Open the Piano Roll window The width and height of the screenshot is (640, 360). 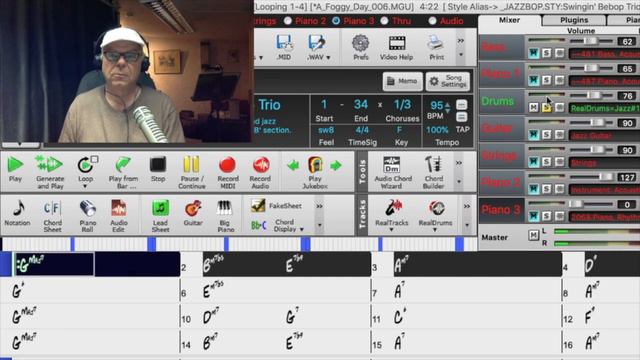pyautogui.click(x=87, y=216)
